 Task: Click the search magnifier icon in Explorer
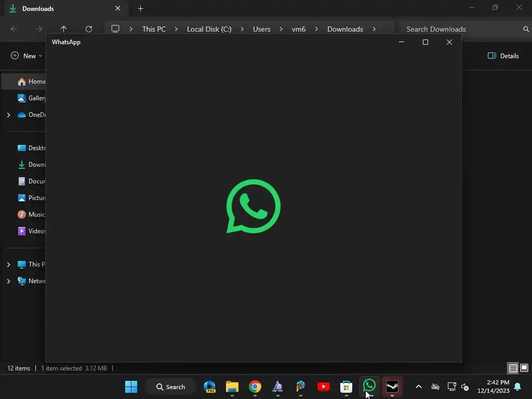pyautogui.click(x=526, y=29)
